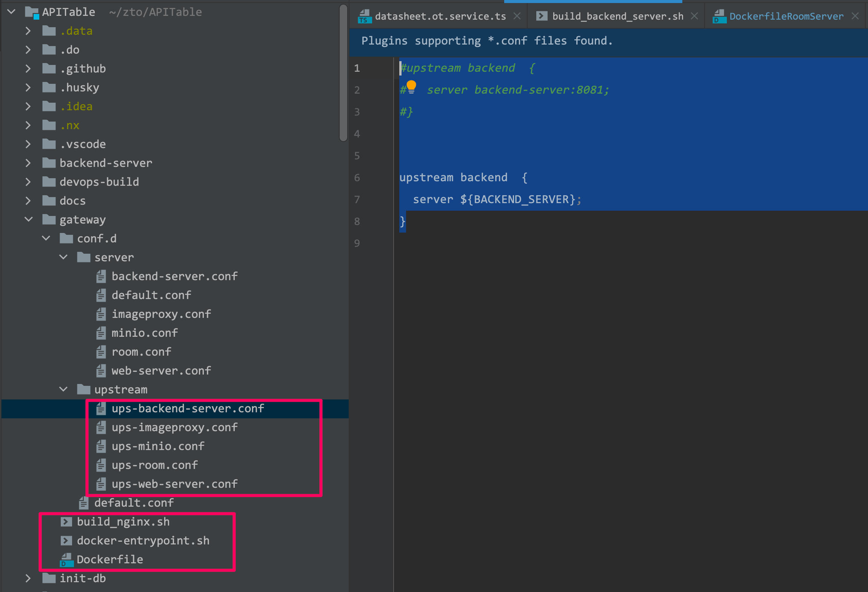Click build_nginx.sh shell script icon
This screenshot has width=868, height=592.
coord(66,522)
